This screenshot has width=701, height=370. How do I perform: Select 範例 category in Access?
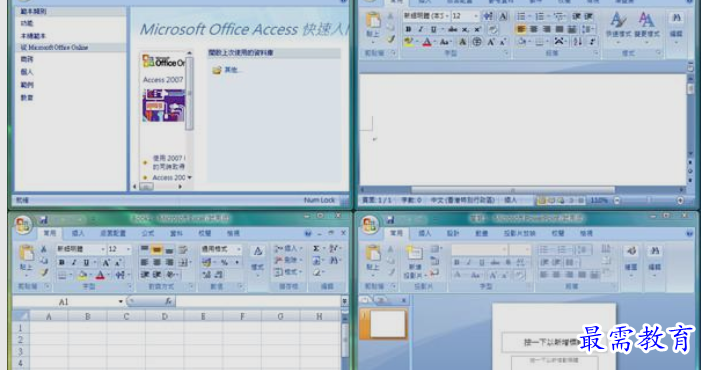click(x=27, y=85)
